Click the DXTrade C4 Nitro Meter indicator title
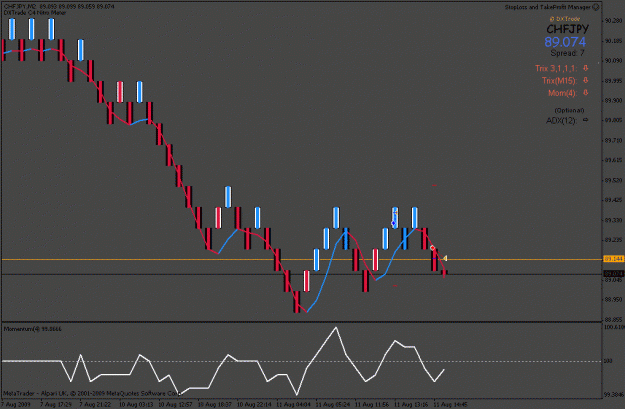 pyautogui.click(x=35, y=13)
